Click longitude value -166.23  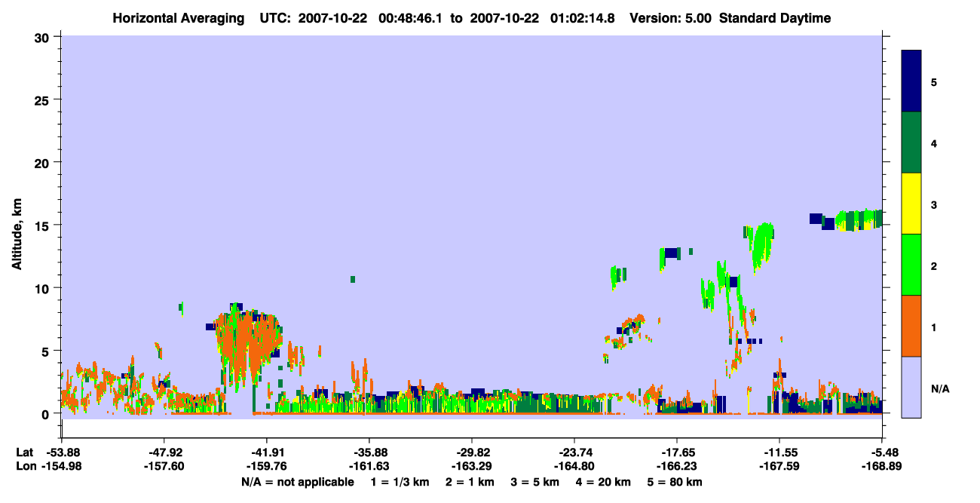[677, 466]
